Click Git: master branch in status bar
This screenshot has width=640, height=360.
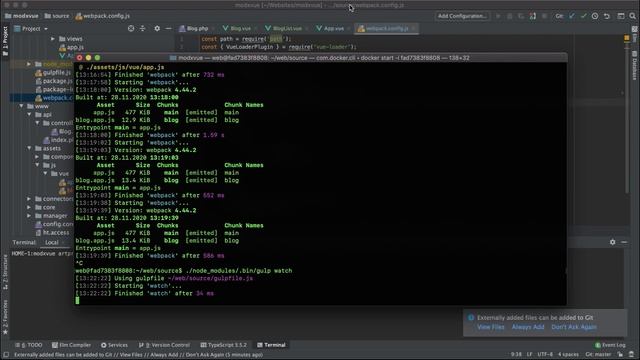(598, 355)
